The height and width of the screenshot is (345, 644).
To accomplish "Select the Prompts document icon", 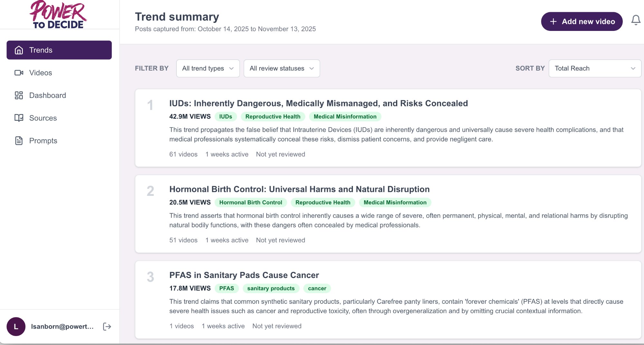I will [x=19, y=140].
